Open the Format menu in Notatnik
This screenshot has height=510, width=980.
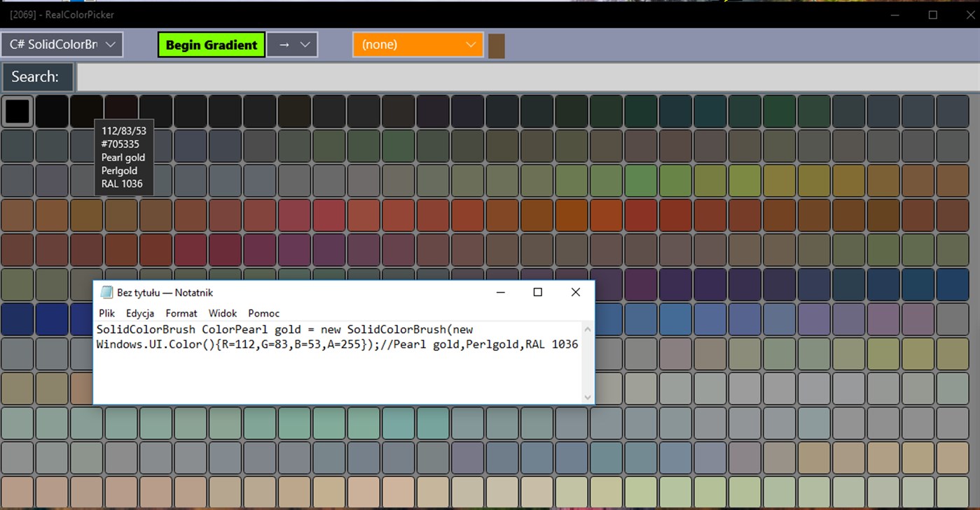(x=181, y=313)
